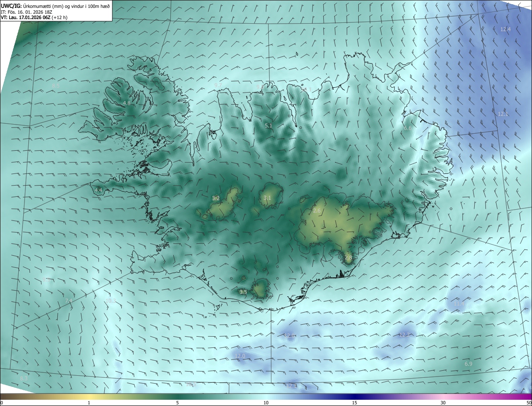Click the 5.1 value label
This screenshot has width=532, height=406.
pyautogui.click(x=268, y=125)
